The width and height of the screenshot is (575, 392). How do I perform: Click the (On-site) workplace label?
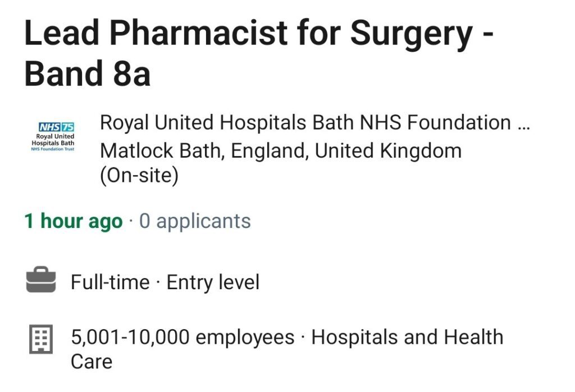(x=139, y=175)
